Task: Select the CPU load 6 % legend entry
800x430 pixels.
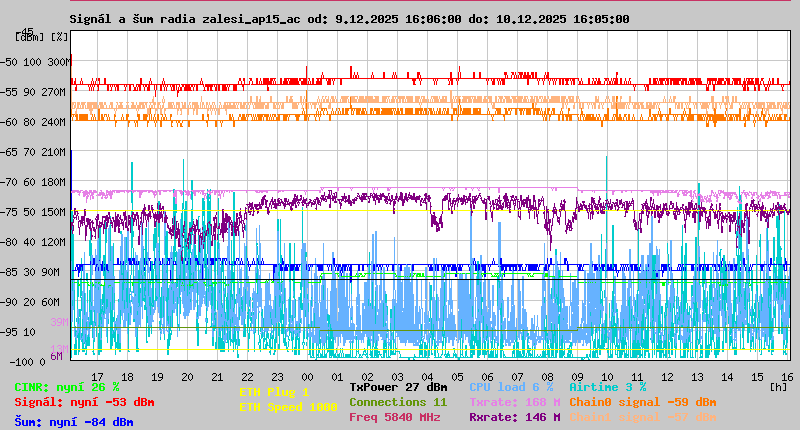Action: [510, 387]
